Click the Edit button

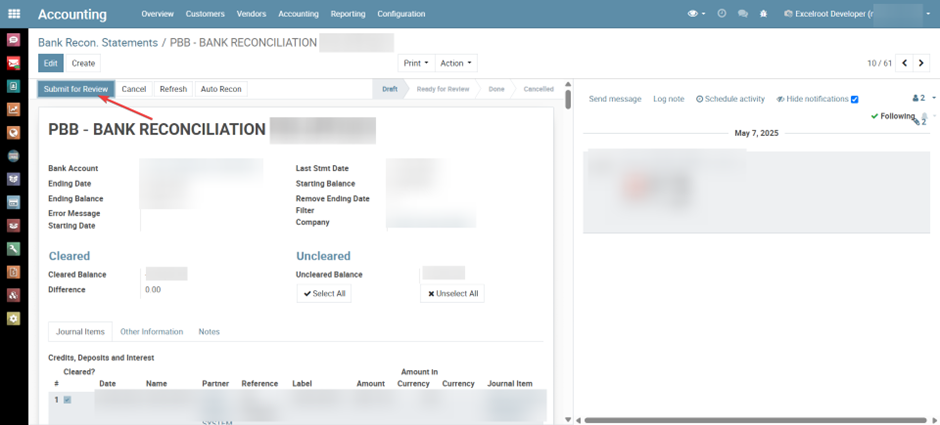click(x=51, y=63)
